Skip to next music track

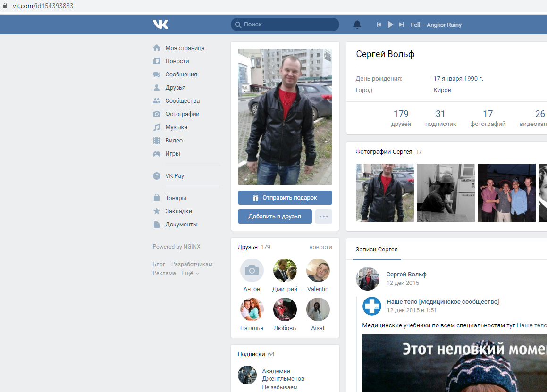pyautogui.click(x=402, y=25)
